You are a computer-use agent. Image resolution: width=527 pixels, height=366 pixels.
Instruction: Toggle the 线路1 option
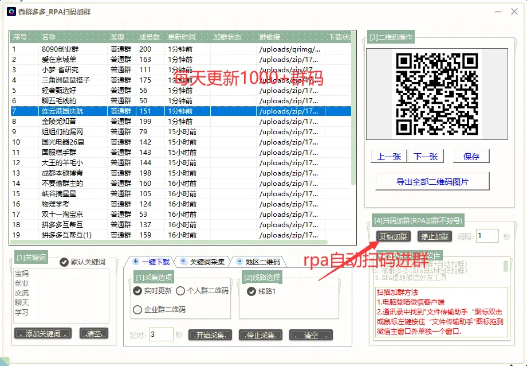pos(251,291)
